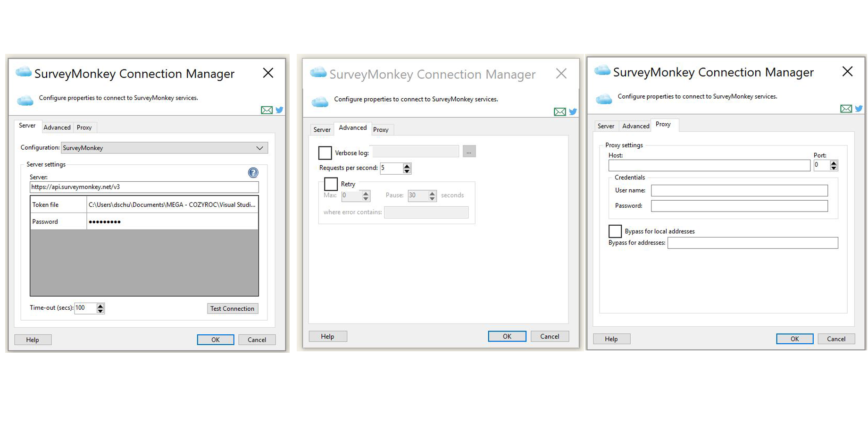Click the Twitter bird icon in Advanced window
Viewport: 868px width, 425px height.
(x=573, y=112)
